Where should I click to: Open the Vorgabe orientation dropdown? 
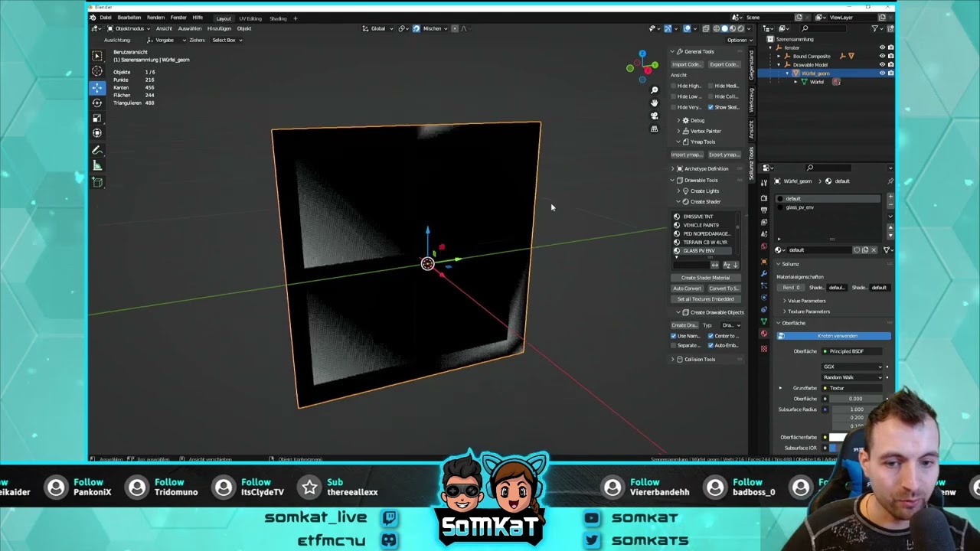166,40
